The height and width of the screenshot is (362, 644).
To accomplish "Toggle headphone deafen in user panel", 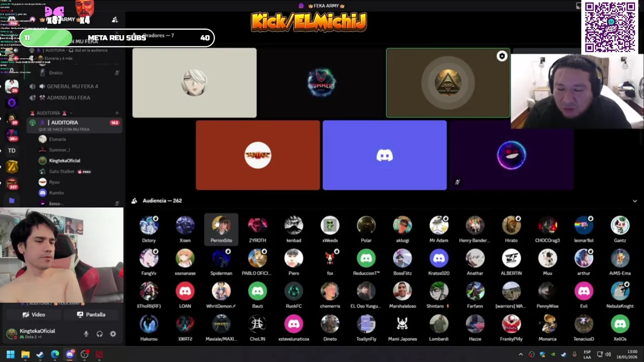I will point(100,334).
